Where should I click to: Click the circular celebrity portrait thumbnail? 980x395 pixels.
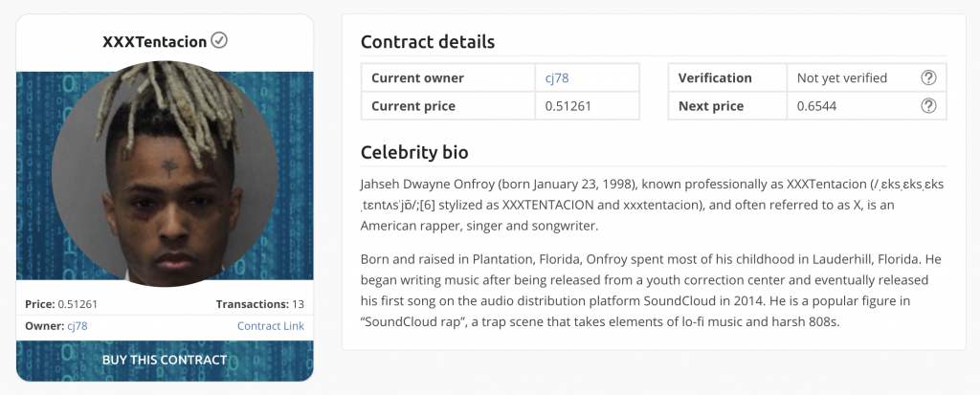165,174
